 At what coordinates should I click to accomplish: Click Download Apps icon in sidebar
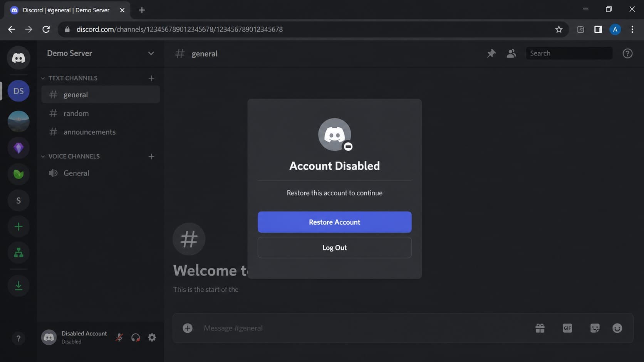(18, 286)
